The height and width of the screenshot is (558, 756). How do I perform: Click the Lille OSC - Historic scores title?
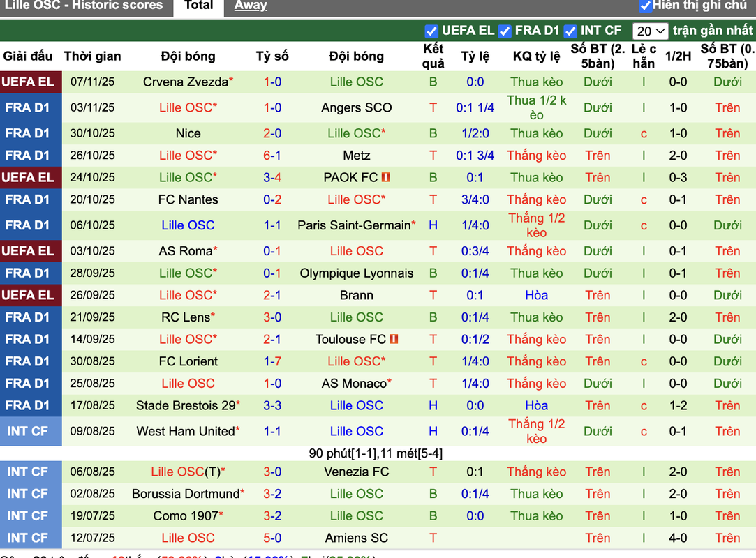coord(84,6)
